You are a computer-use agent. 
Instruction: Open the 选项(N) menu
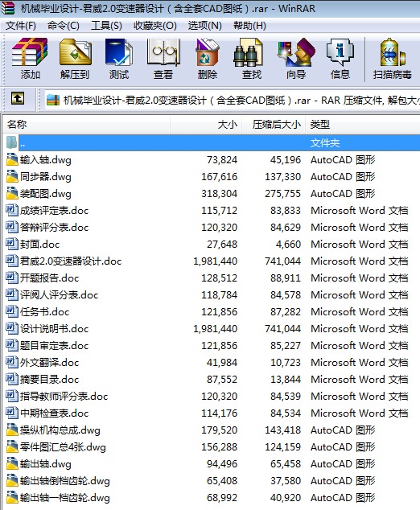205,26
